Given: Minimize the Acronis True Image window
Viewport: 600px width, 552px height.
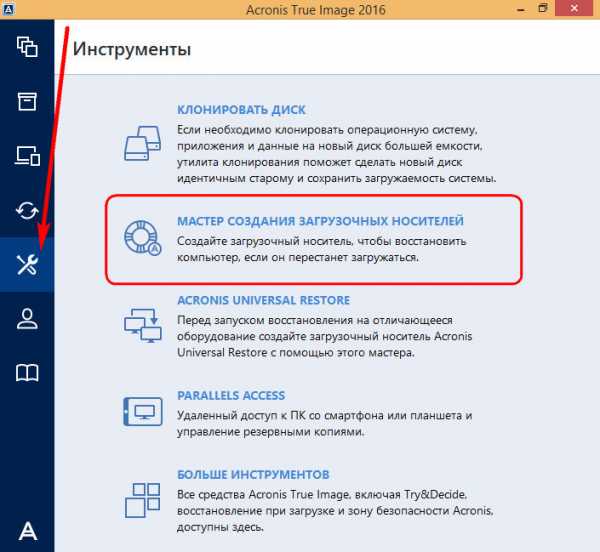Looking at the screenshot, I should coord(513,9).
